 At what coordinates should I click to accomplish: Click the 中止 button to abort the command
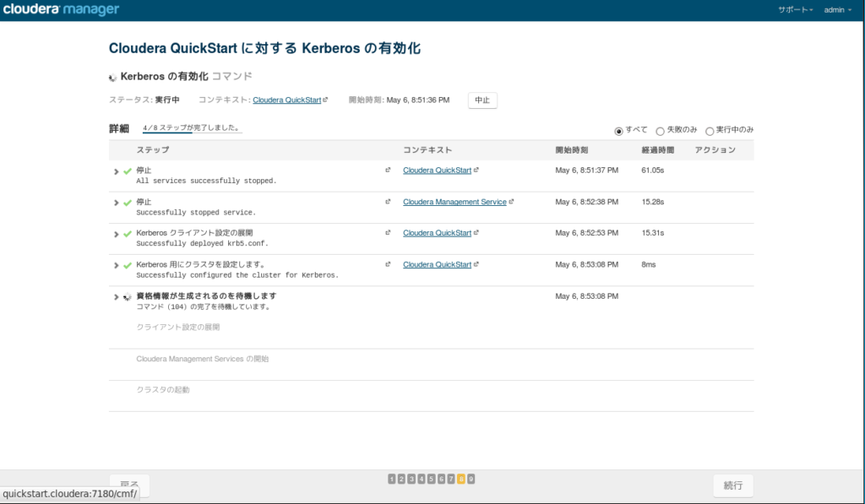482,100
